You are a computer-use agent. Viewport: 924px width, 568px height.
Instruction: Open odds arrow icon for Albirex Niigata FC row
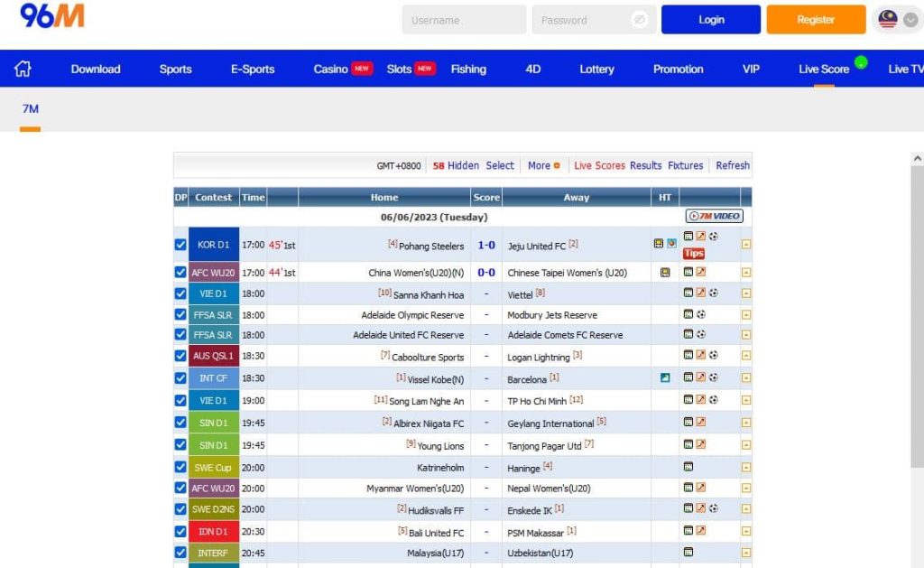(x=700, y=422)
